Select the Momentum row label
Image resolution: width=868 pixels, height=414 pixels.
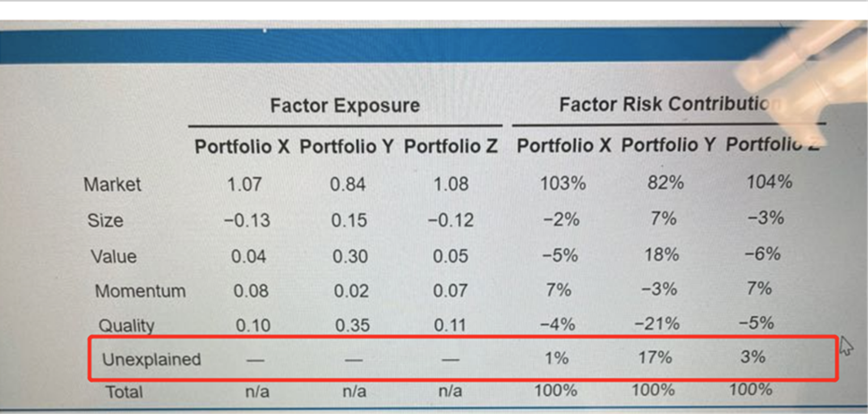tap(140, 291)
